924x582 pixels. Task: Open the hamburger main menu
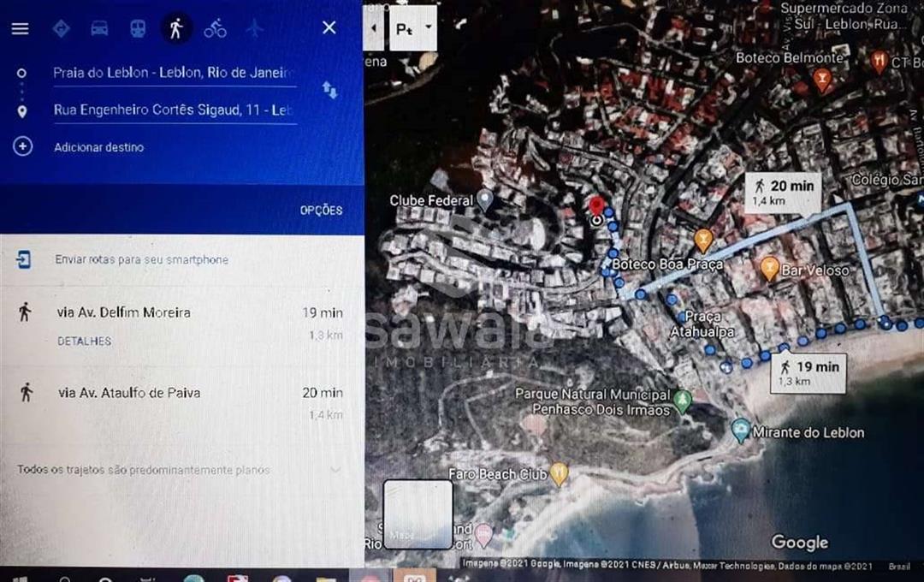pos(20,28)
